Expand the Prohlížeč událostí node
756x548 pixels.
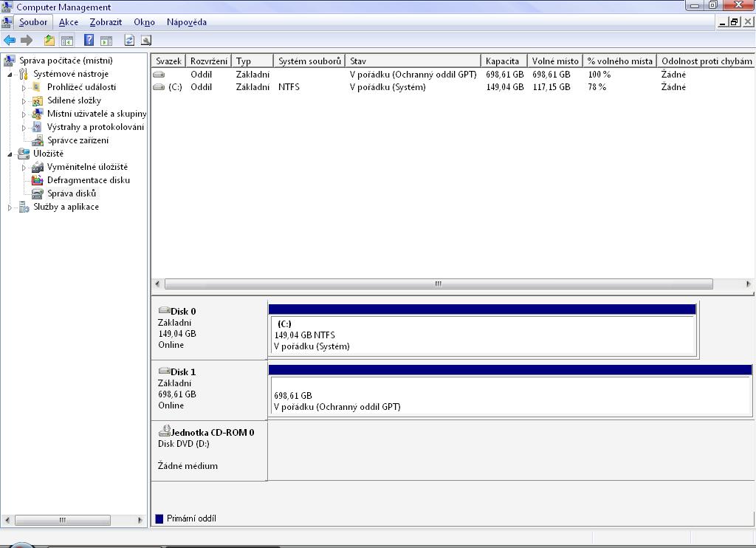[24, 88]
